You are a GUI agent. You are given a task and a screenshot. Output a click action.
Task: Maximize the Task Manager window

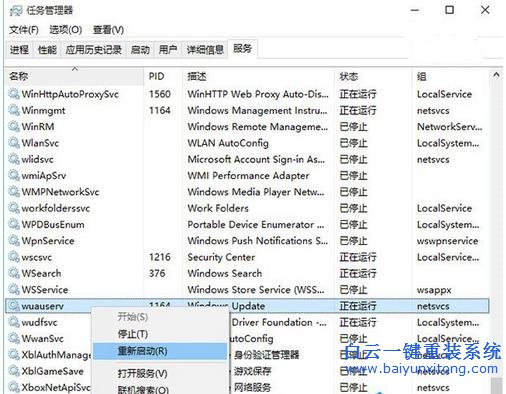tap(450, 10)
